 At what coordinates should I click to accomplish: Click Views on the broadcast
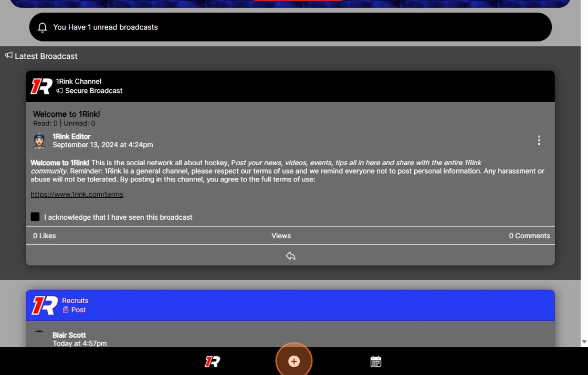click(x=281, y=235)
